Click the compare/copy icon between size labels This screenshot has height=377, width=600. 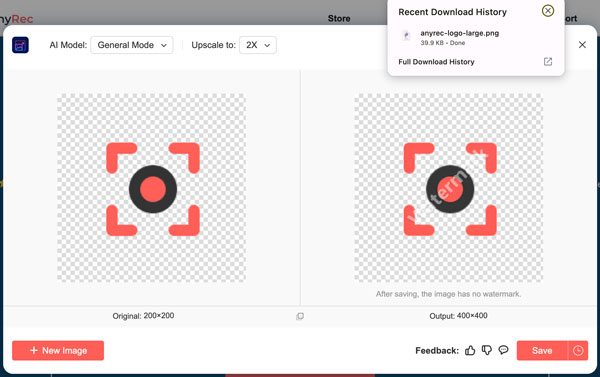[300, 316]
